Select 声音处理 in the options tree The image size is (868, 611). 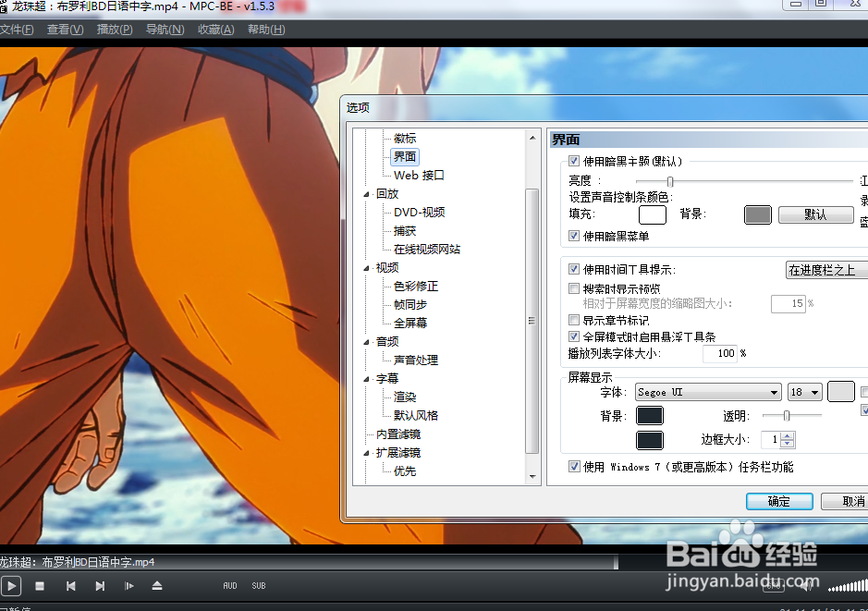click(x=416, y=360)
